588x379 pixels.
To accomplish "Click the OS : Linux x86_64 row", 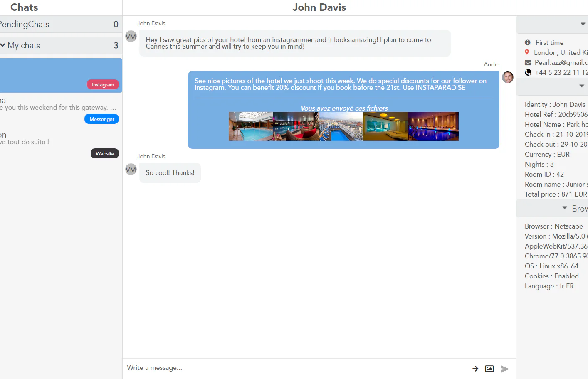I will pos(551,266).
